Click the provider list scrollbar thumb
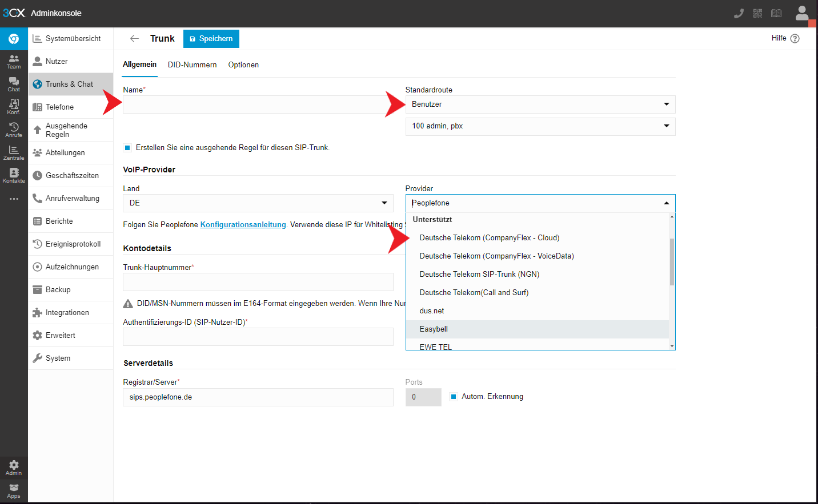This screenshot has height=504, width=818. [x=672, y=261]
